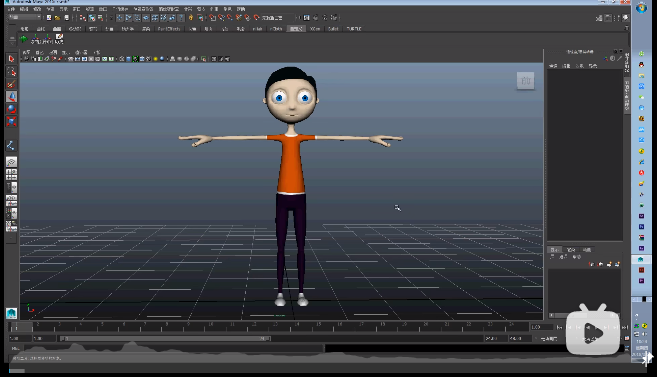The width and height of the screenshot is (657, 377).
Task: Render the current frame clapper icon
Action: [x=316, y=18]
